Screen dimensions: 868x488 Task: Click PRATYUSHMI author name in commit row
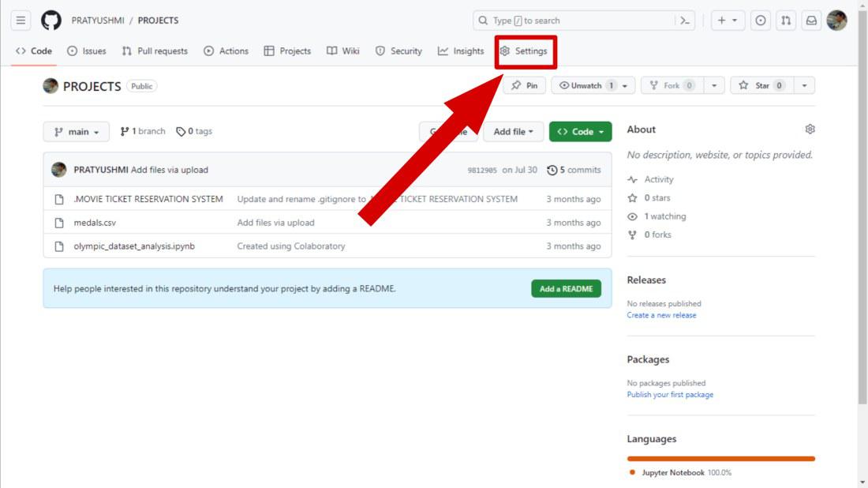point(101,170)
